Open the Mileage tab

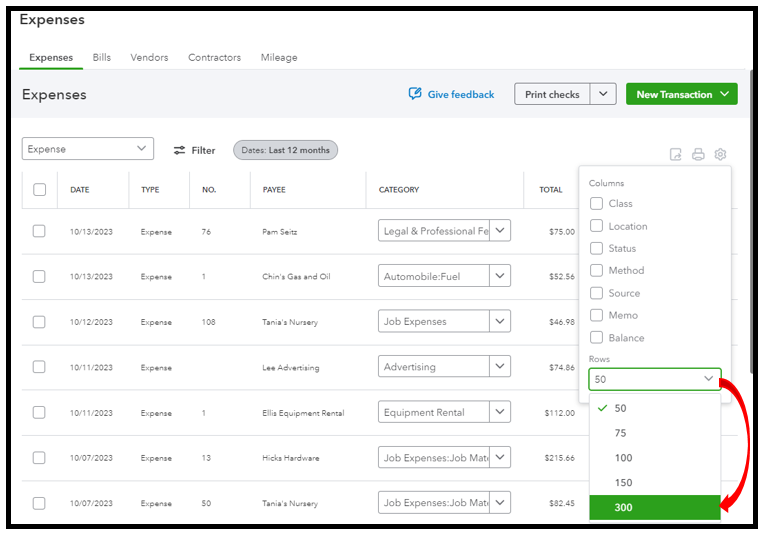(x=279, y=57)
